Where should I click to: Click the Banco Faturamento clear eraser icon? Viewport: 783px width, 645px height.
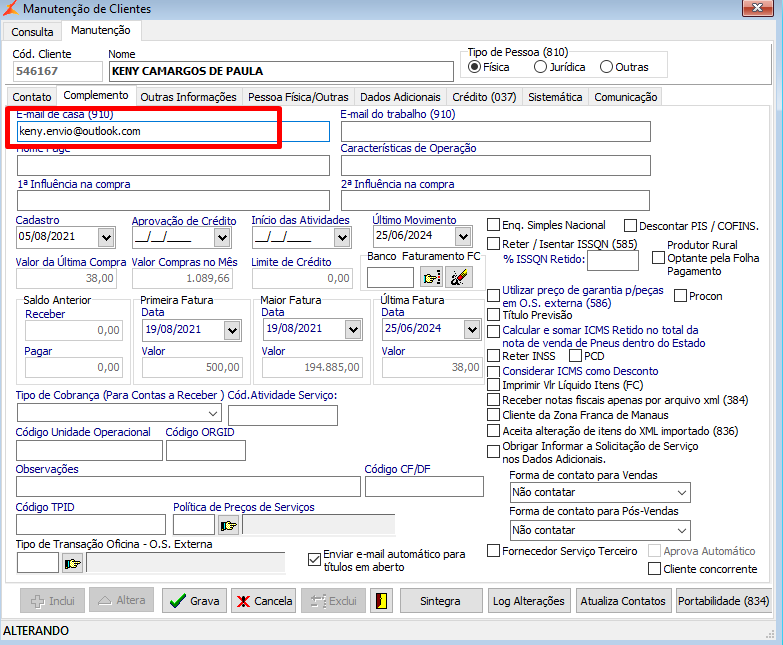click(x=459, y=278)
